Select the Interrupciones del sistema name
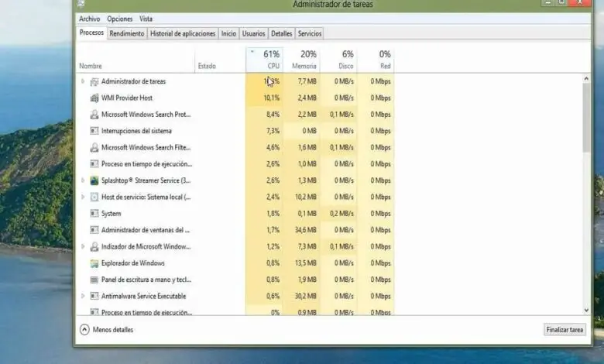Screen dimensions: 604x364 click(x=136, y=131)
